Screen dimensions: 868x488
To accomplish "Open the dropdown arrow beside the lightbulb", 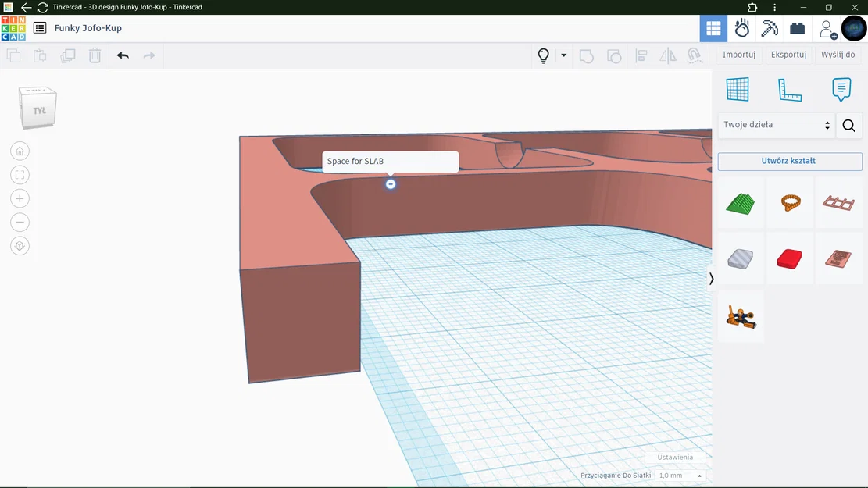I will (x=563, y=55).
